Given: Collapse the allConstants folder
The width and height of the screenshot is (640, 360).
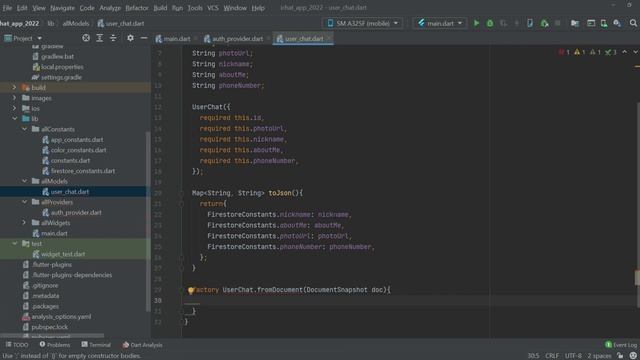Looking at the screenshot, I should pyautogui.click(x=24, y=129).
